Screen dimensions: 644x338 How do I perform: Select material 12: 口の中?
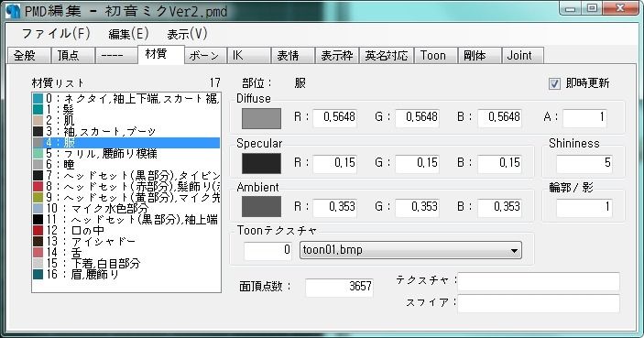pos(126,230)
